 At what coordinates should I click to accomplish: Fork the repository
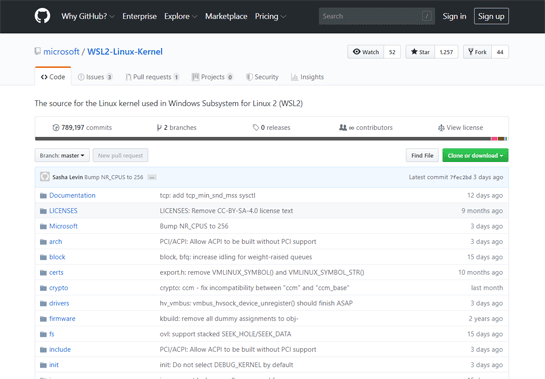[x=477, y=52]
